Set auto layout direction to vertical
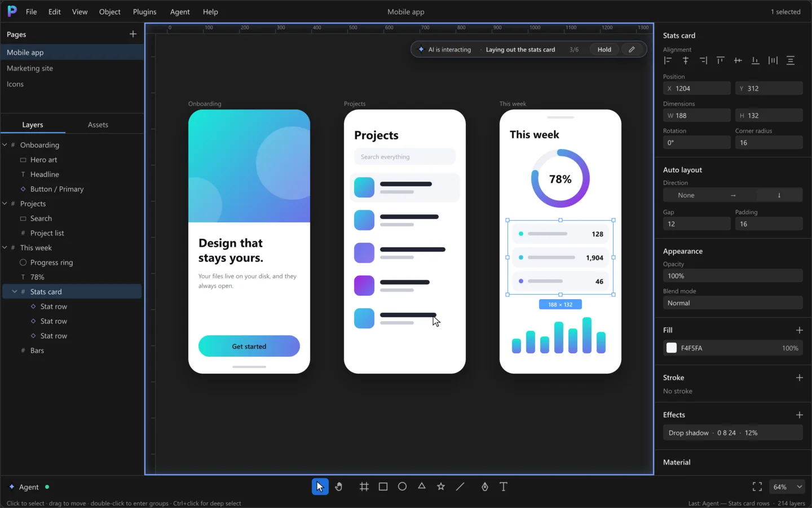The height and width of the screenshot is (508, 812). point(779,195)
